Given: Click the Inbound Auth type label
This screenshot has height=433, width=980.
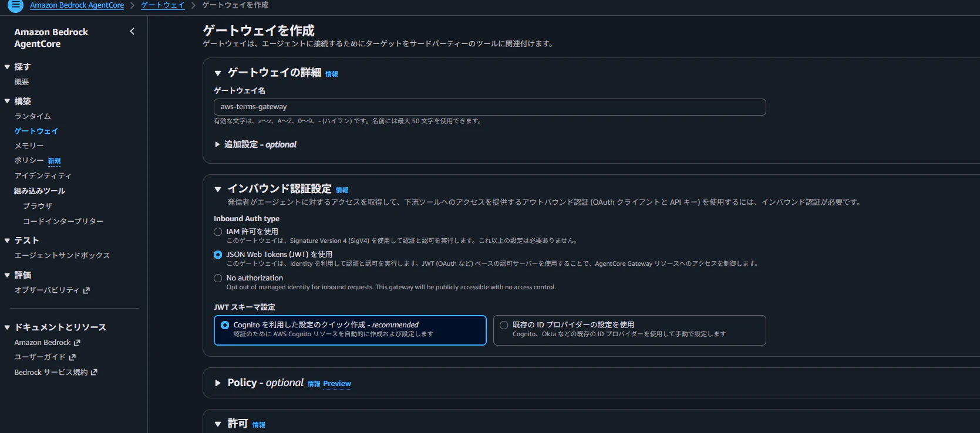Looking at the screenshot, I should pos(247,219).
